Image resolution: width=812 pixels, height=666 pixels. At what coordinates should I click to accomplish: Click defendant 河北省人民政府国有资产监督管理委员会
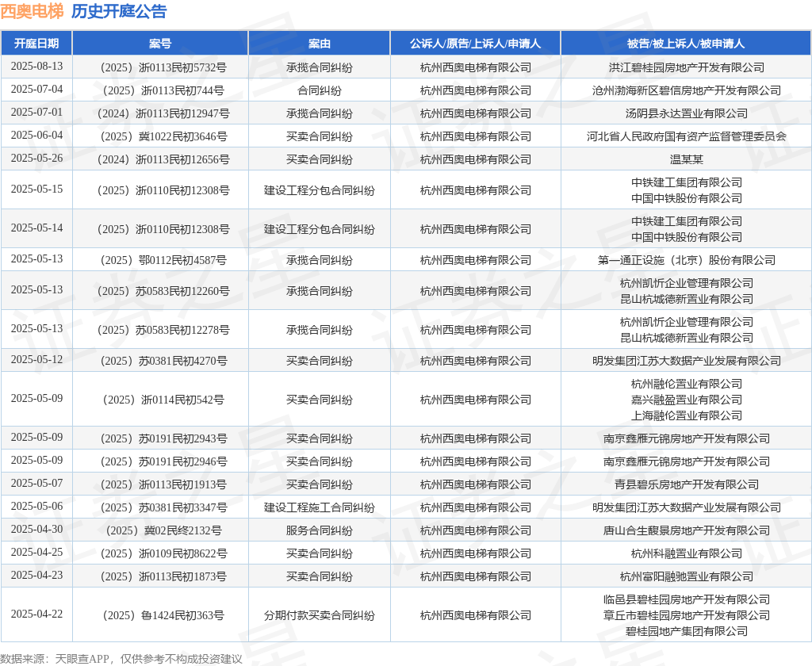coord(687,136)
